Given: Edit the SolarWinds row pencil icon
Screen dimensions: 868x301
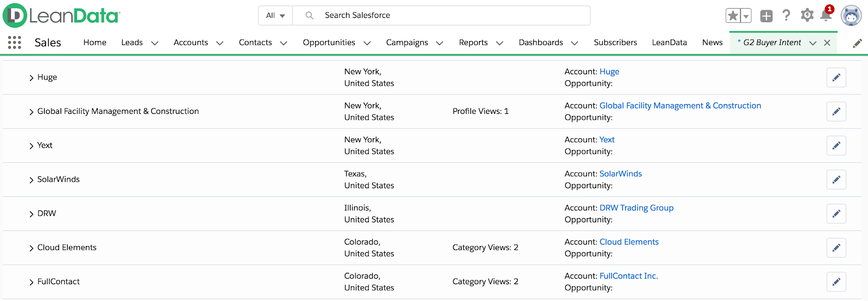Looking at the screenshot, I should point(837,180).
